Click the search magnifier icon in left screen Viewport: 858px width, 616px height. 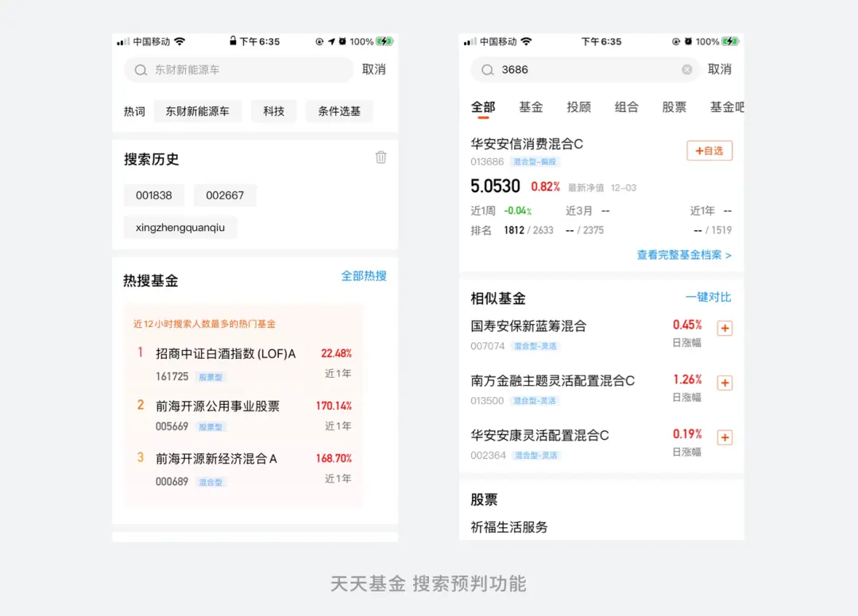coord(141,70)
